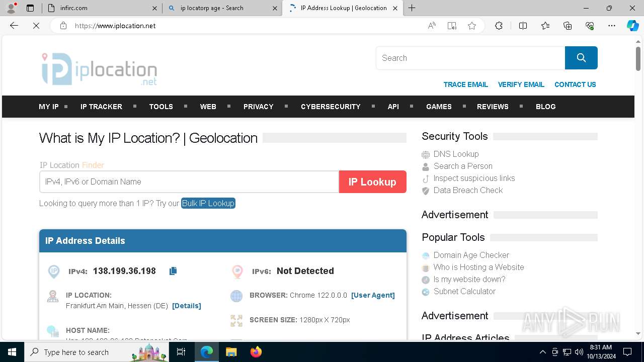The image size is (644, 362).
Task: Launch Firefox from the taskbar
Action: pos(256,352)
